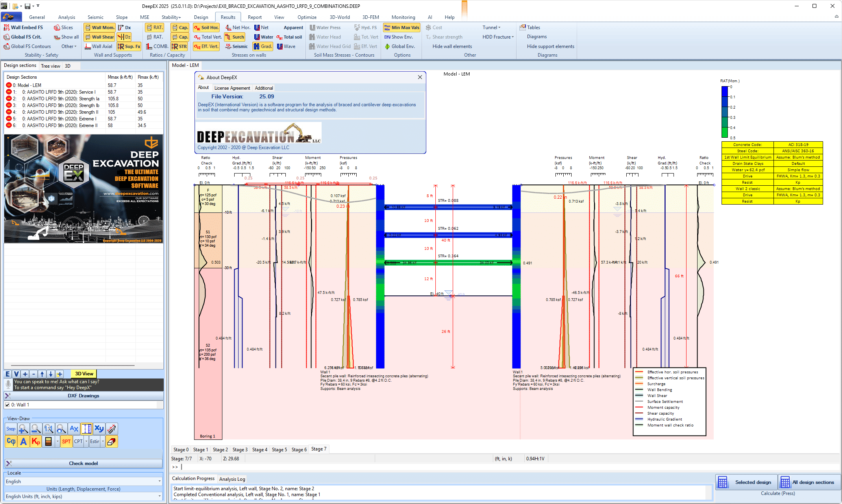
Task: Toggle Hide wall elements
Action: [x=452, y=46]
